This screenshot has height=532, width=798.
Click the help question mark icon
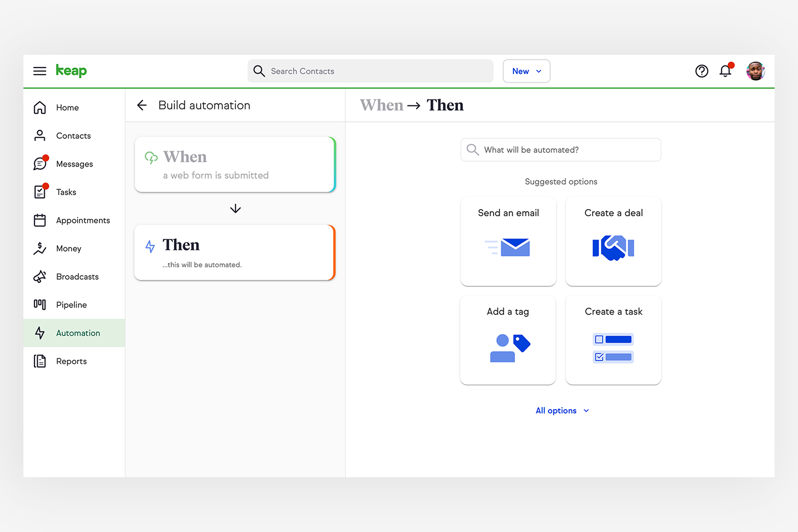tap(702, 71)
